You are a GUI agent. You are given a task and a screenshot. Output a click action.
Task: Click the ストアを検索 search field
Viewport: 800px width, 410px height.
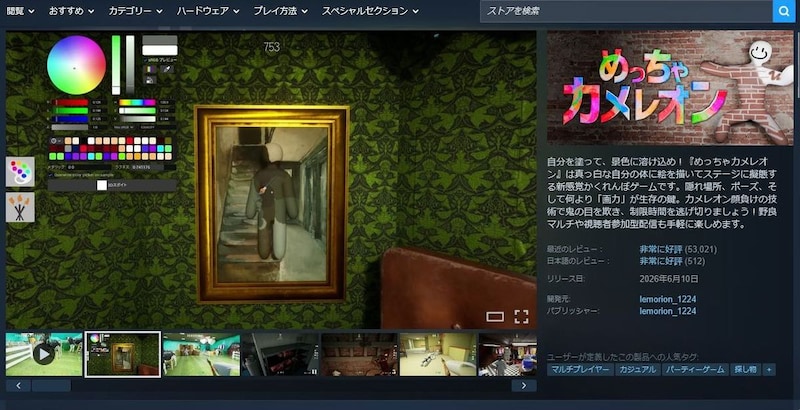coord(626,11)
